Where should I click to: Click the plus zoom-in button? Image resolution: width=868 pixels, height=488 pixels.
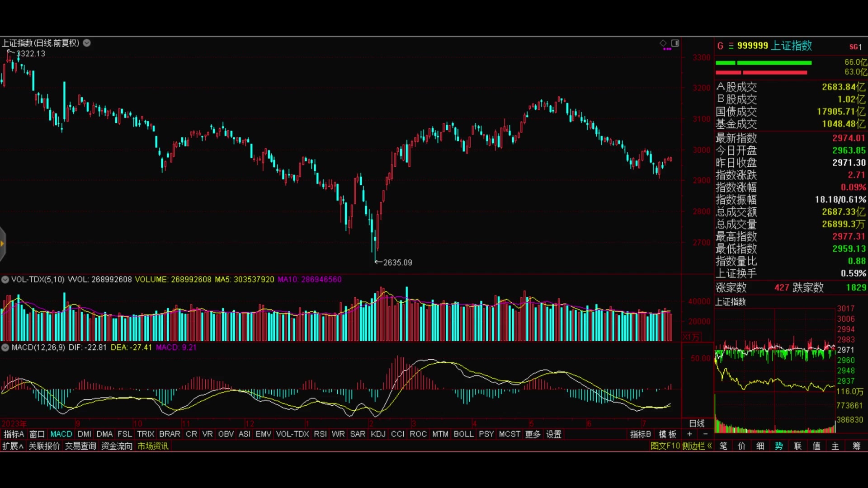(689, 434)
